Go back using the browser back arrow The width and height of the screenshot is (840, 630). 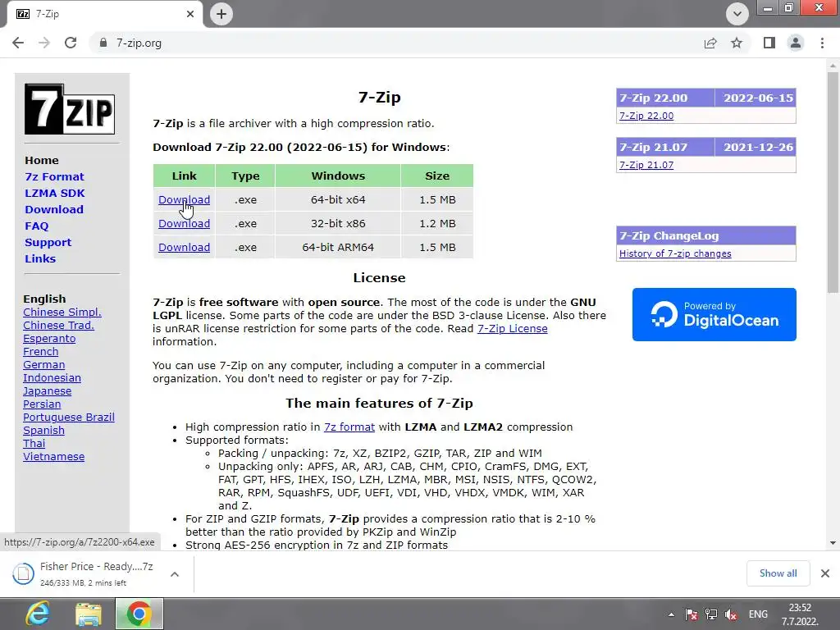(18, 43)
